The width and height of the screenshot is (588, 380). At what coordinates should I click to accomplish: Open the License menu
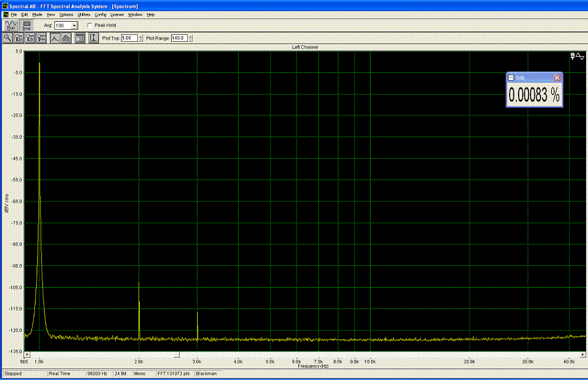(x=117, y=14)
